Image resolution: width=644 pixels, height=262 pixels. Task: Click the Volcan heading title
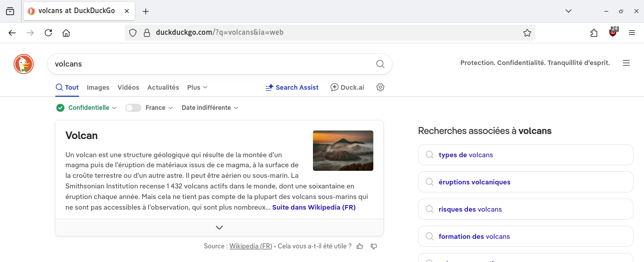coord(82,136)
